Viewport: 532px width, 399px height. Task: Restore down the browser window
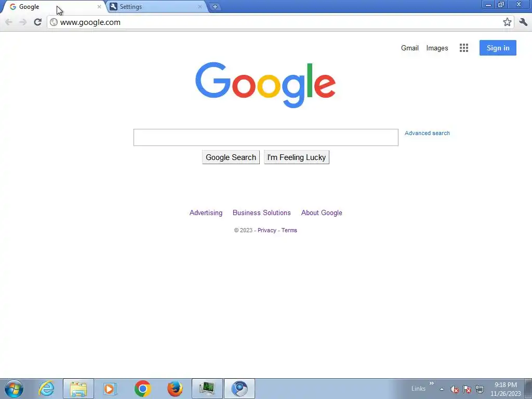(x=501, y=5)
